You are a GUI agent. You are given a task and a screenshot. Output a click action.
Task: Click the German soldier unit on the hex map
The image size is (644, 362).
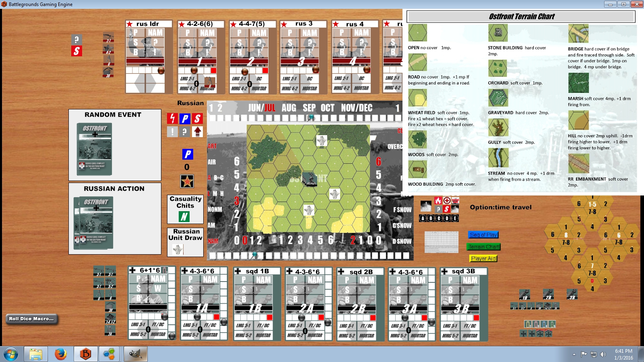pyautogui.click(x=310, y=179)
